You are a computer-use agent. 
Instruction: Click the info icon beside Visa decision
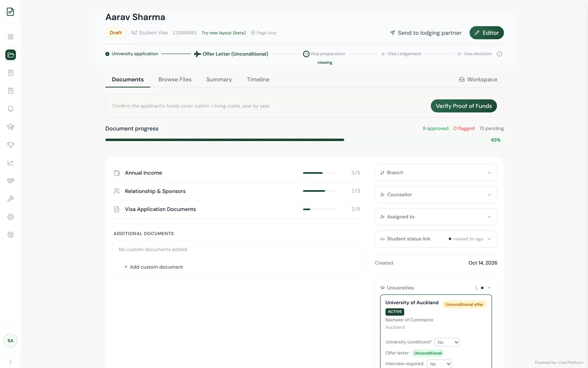[x=499, y=54]
